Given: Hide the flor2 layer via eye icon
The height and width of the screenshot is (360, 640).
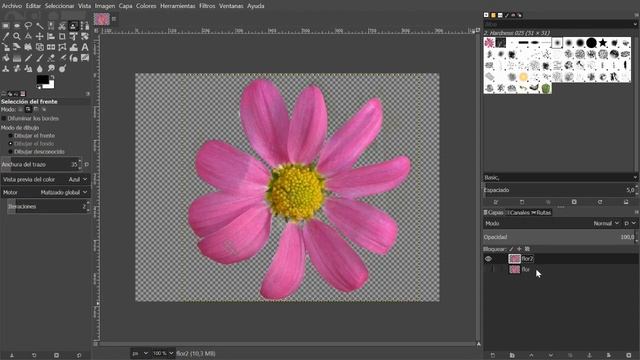Looking at the screenshot, I should (488, 259).
